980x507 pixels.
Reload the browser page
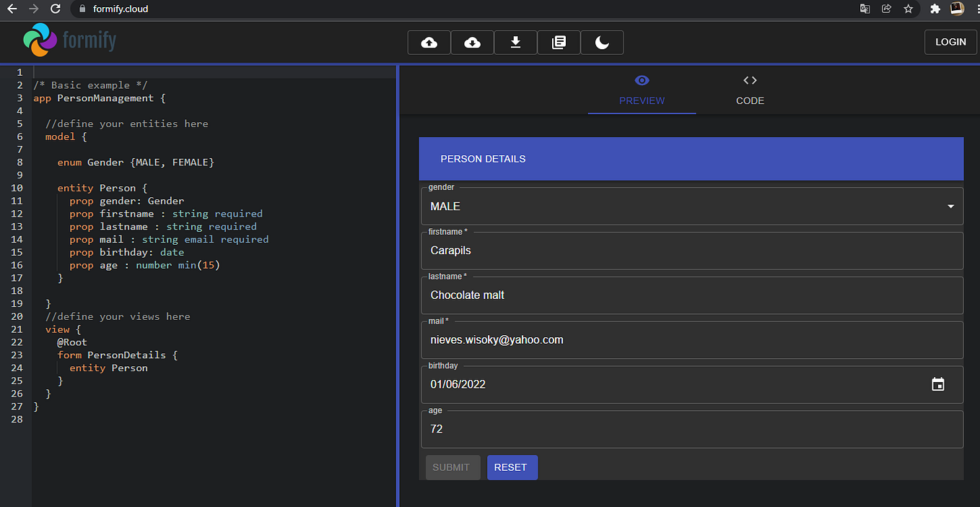point(56,9)
